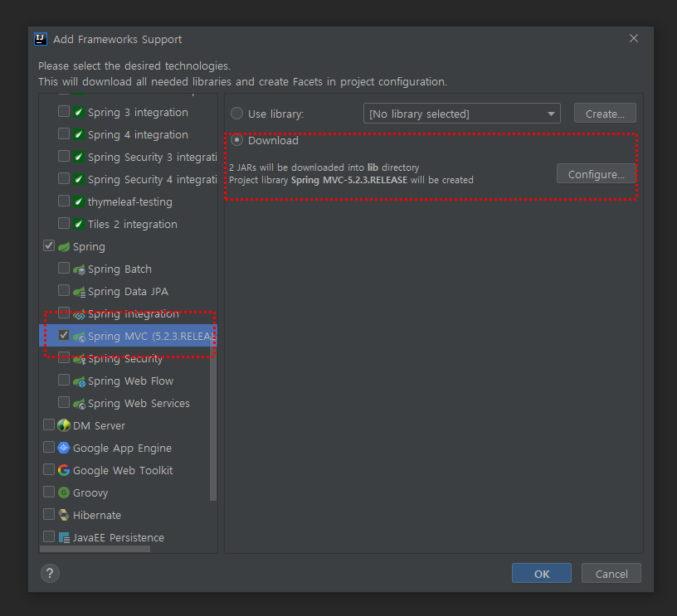Select the Use library radio button
The image size is (677, 616).
(236, 114)
